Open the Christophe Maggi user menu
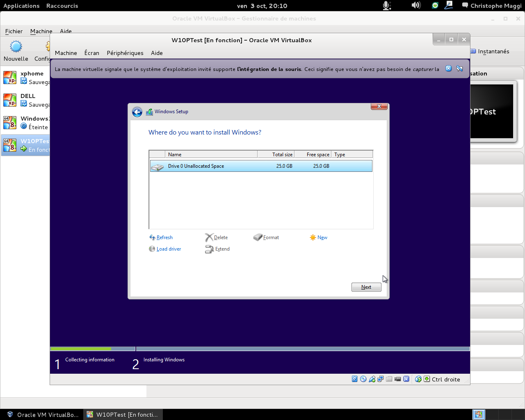The image size is (525, 420). (x=492, y=6)
